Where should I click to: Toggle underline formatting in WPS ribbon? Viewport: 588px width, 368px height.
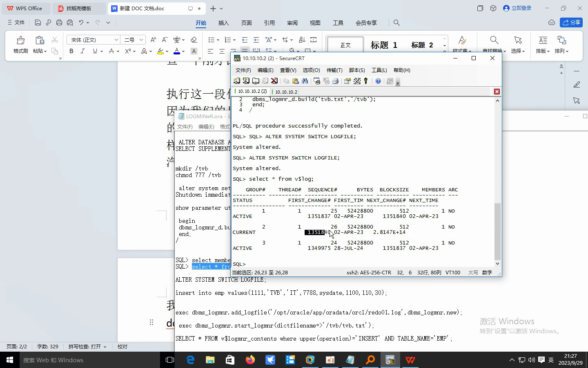pyautogui.click(x=94, y=51)
